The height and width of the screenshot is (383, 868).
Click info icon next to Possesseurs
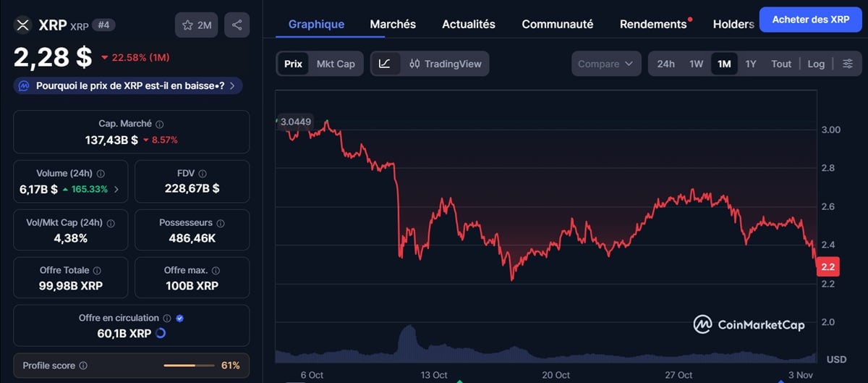221,223
